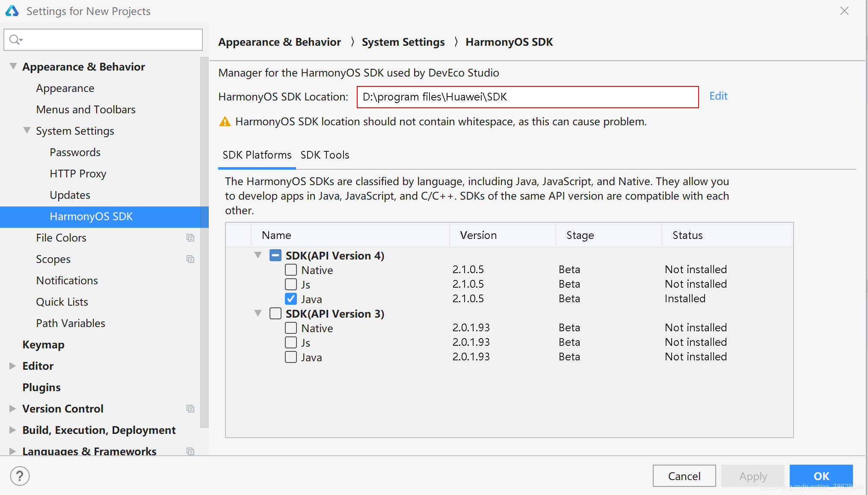Switch to the SDK Tools tab
This screenshot has width=868, height=495.
(325, 155)
